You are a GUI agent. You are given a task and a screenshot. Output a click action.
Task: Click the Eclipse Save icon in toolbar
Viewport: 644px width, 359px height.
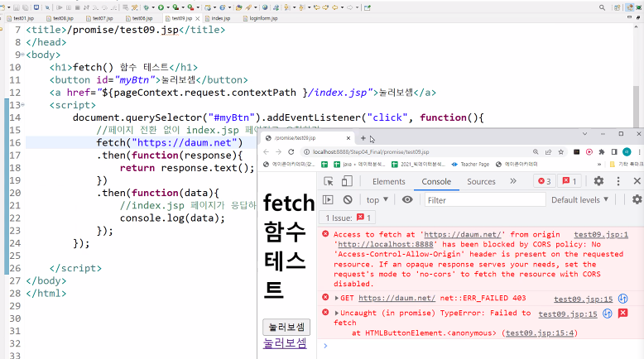[x=17, y=7]
